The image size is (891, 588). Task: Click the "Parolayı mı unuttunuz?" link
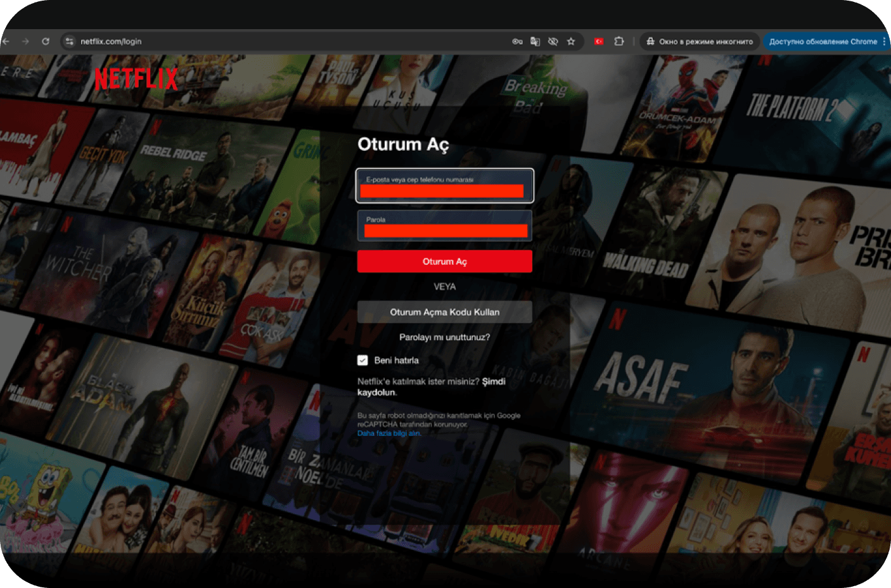pyautogui.click(x=444, y=337)
